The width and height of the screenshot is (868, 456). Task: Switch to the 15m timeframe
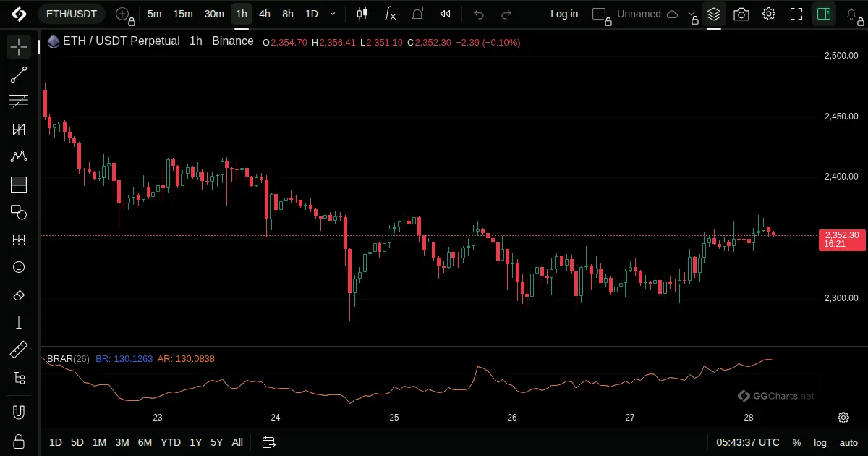coord(183,14)
